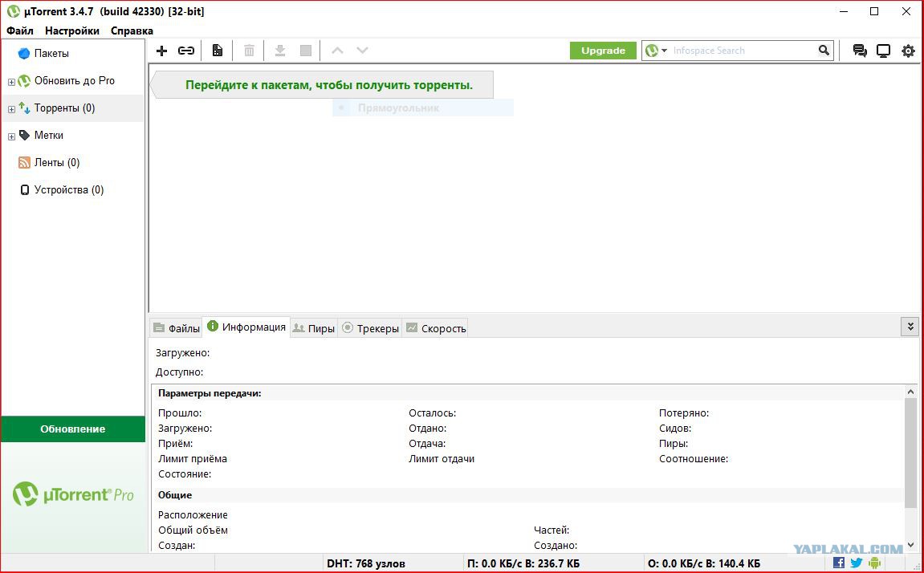Click the Общие section header
Image resolution: width=924 pixels, height=573 pixels.
[174, 494]
